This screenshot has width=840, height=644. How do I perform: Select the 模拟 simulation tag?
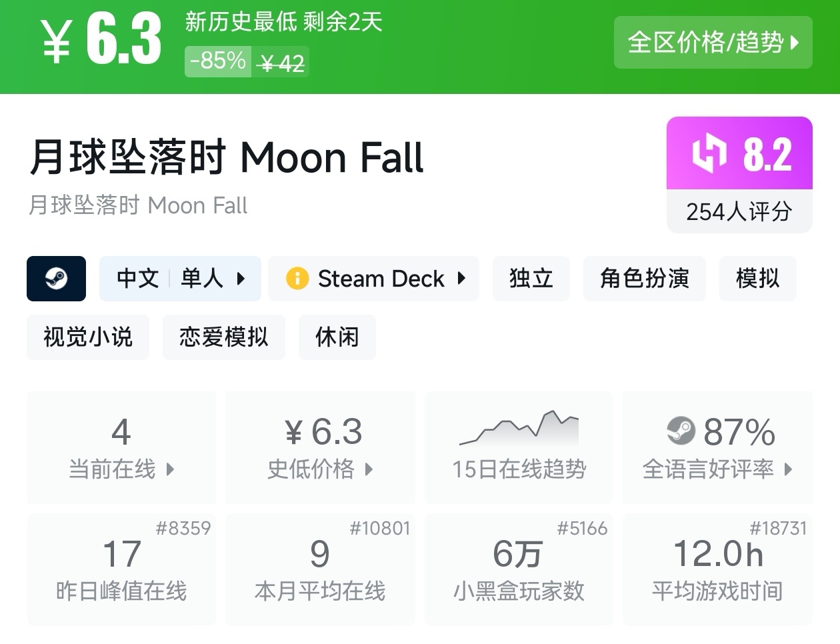click(x=757, y=279)
